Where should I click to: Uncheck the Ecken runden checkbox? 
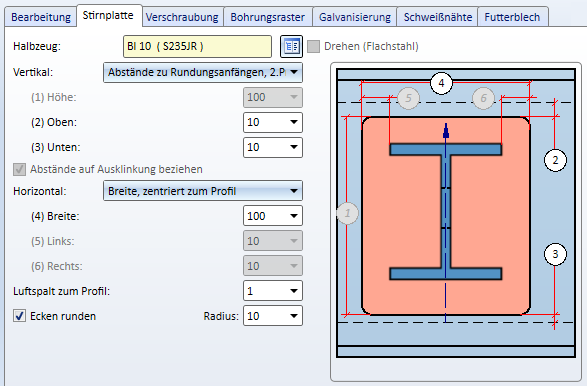[19, 316]
